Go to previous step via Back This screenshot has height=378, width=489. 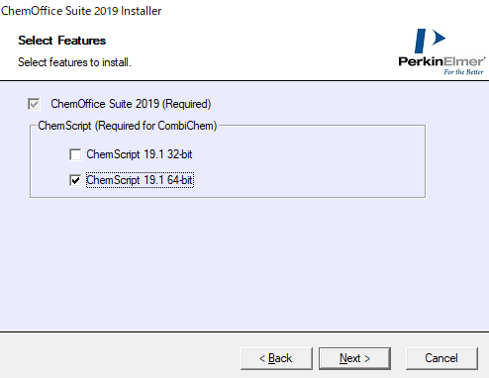(276, 358)
